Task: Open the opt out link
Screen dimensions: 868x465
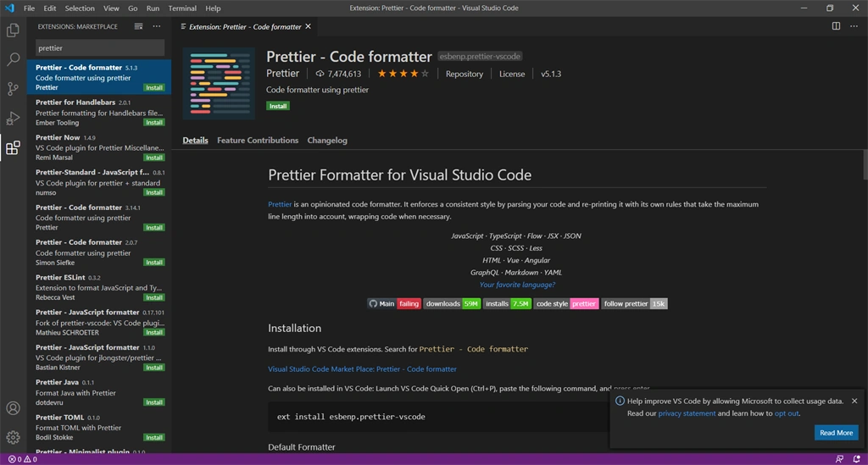Action: (x=786, y=413)
